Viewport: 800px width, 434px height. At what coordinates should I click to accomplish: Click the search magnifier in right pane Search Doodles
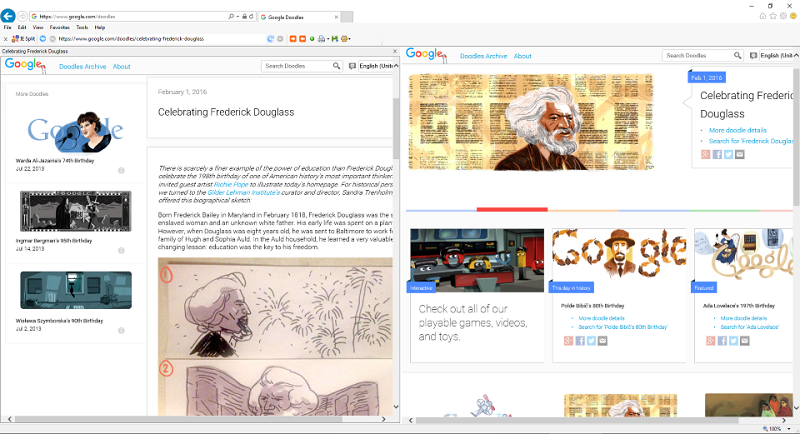tap(737, 55)
